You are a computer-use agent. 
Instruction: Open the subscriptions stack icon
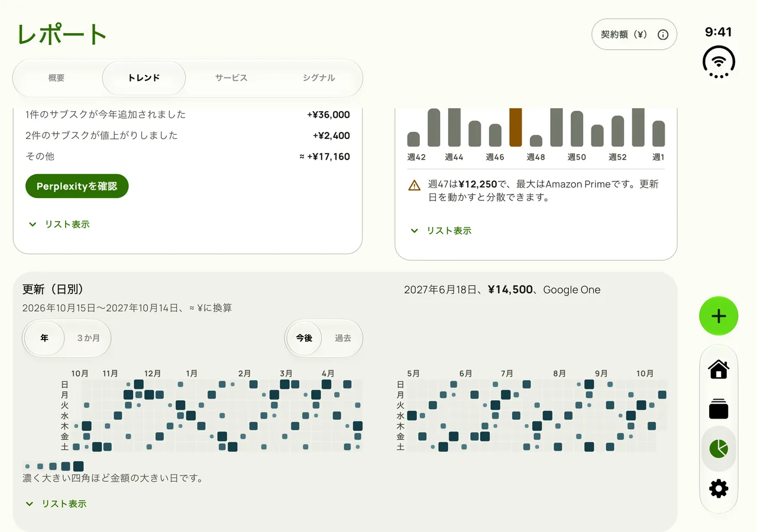(x=719, y=409)
